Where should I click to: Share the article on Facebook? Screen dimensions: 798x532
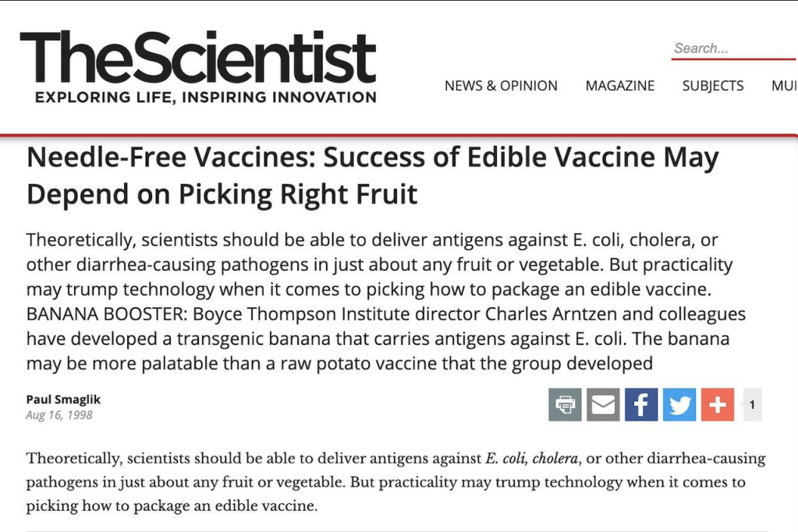(x=641, y=405)
